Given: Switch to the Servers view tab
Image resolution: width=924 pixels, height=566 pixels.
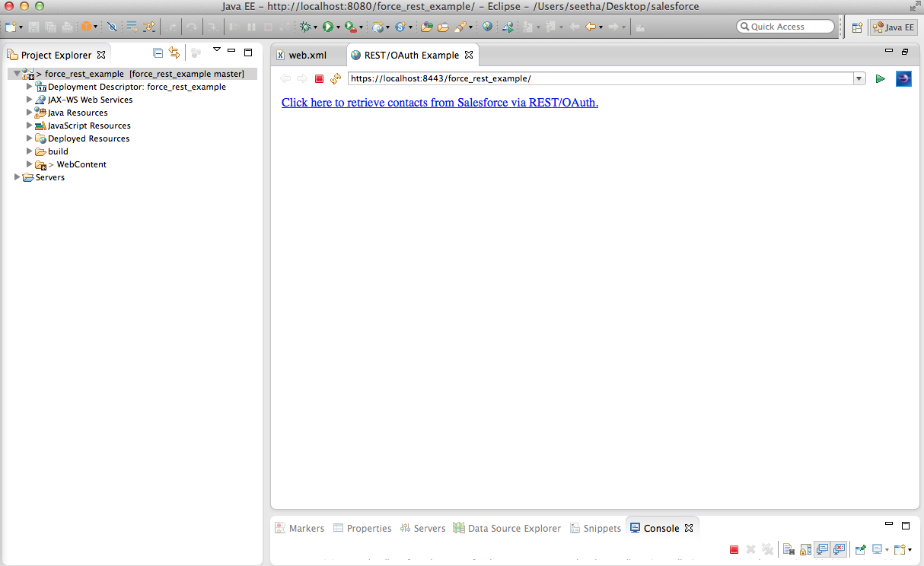Looking at the screenshot, I should point(422,528).
